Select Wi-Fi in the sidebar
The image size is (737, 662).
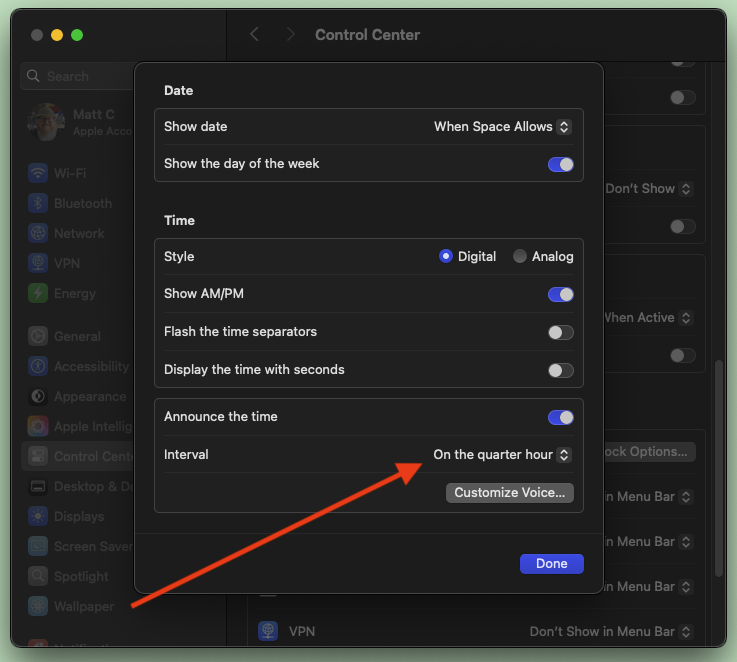pyautogui.click(x=70, y=173)
